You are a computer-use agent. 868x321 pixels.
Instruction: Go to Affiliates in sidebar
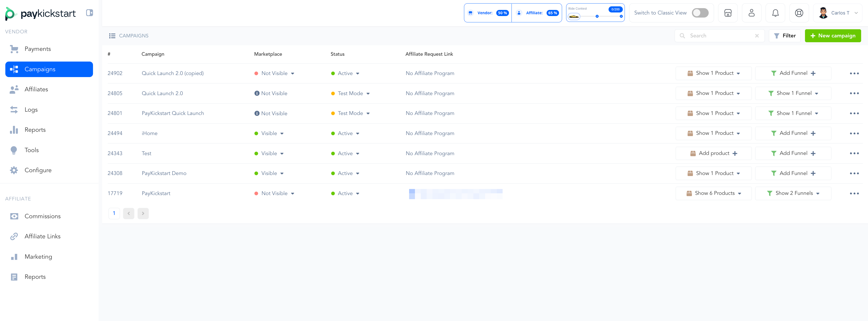pos(36,89)
